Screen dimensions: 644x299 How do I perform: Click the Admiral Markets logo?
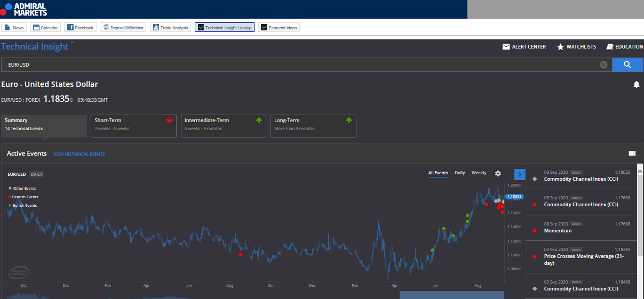point(24,9)
